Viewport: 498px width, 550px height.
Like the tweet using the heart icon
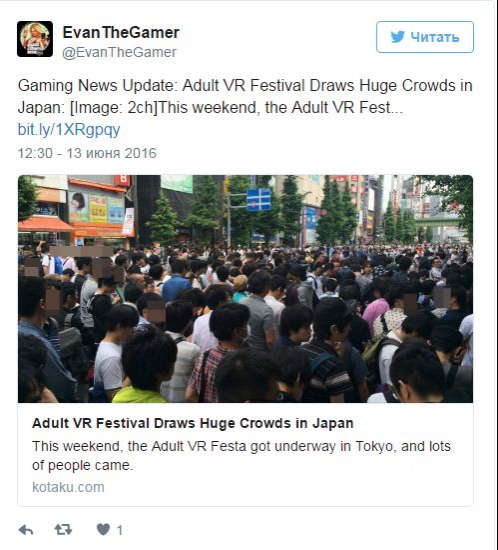pyautogui.click(x=103, y=530)
